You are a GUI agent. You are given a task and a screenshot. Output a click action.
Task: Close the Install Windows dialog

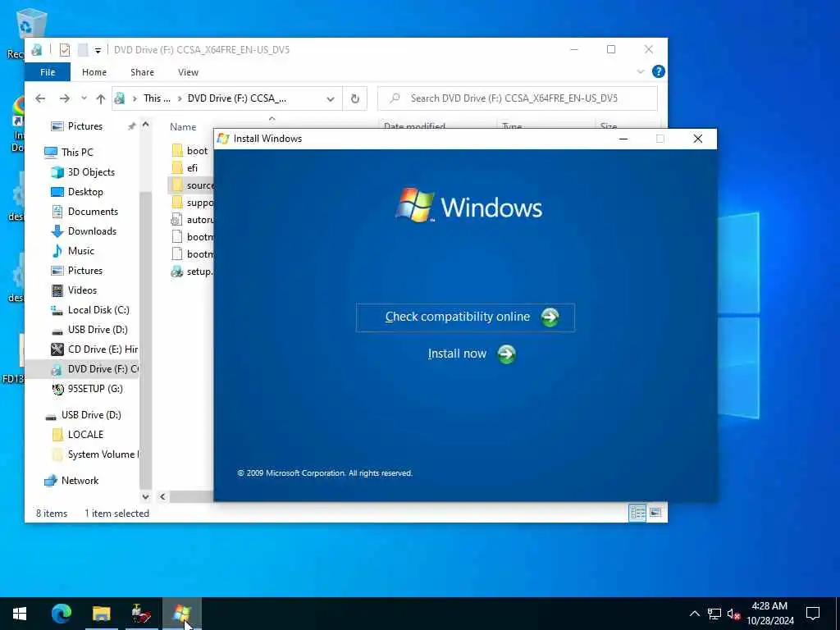point(697,139)
